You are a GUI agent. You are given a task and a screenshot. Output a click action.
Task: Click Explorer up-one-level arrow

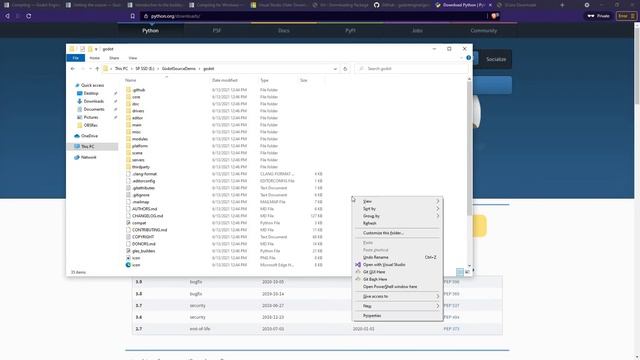point(97,69)
